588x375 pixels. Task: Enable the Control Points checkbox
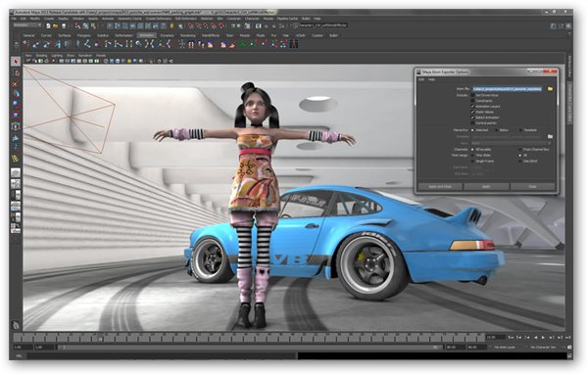[x=472, y=122]
